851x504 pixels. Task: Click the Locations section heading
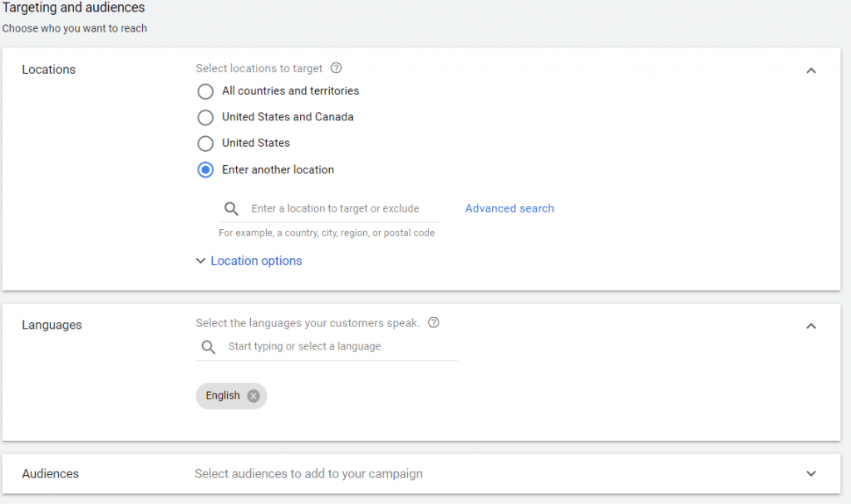click(48, 70)
